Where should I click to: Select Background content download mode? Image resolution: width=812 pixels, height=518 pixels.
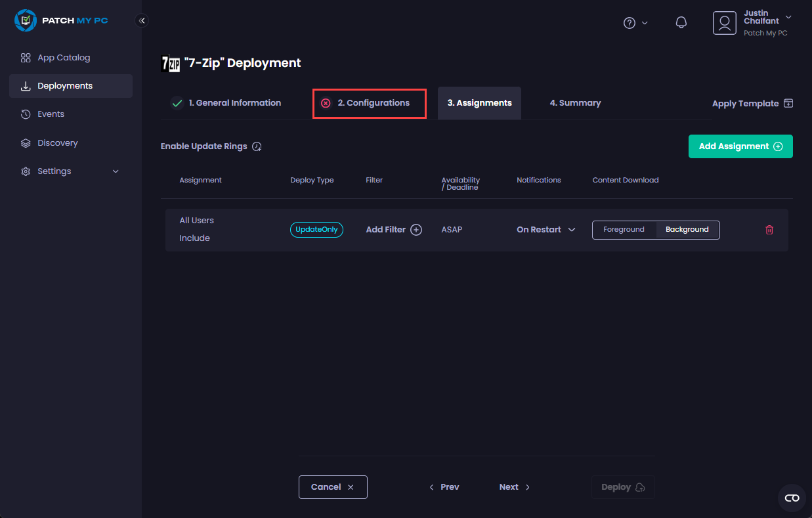687,229
